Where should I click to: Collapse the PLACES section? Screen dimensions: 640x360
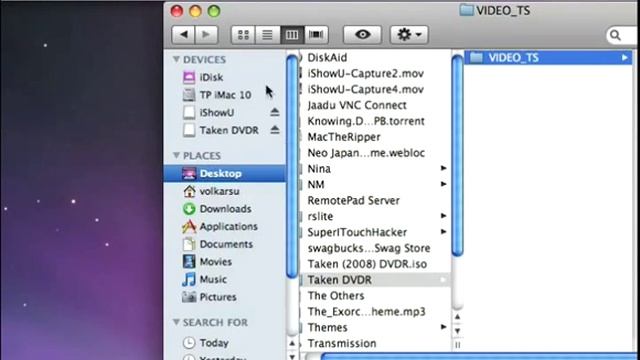point(176,156)
